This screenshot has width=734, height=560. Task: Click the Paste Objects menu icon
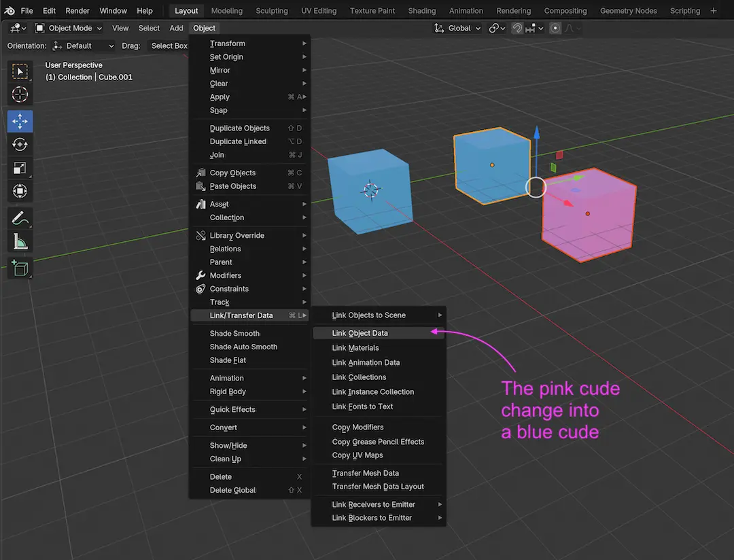click(x=200, y=186)
